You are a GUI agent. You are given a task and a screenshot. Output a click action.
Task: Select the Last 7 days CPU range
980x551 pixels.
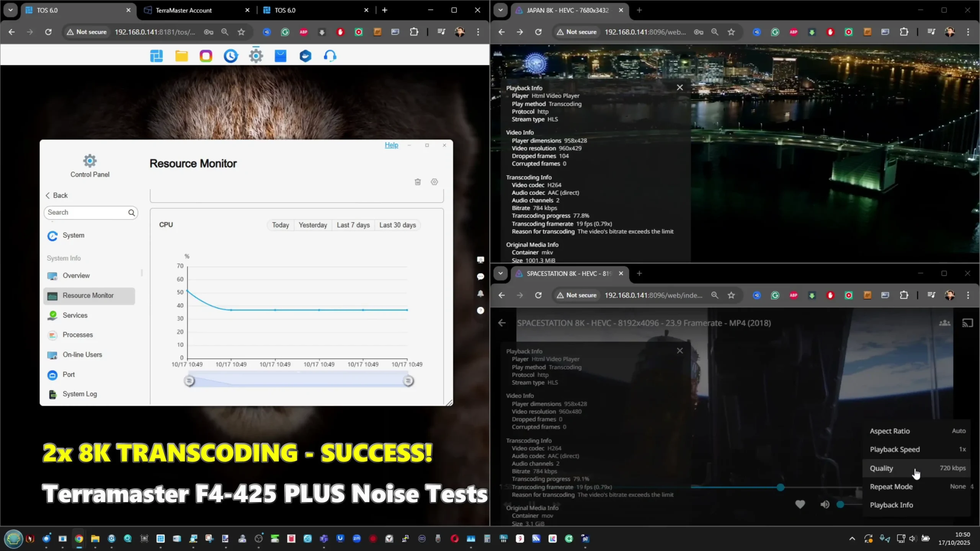coord(353,225)
